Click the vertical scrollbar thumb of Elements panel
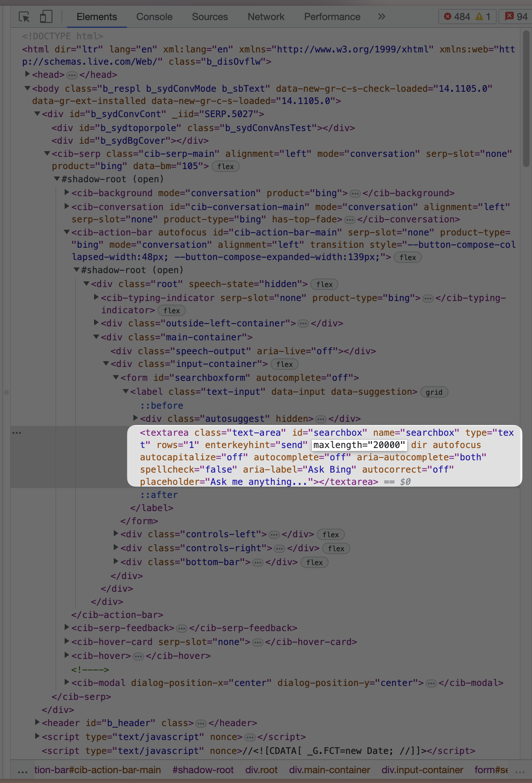 [526, 98]
